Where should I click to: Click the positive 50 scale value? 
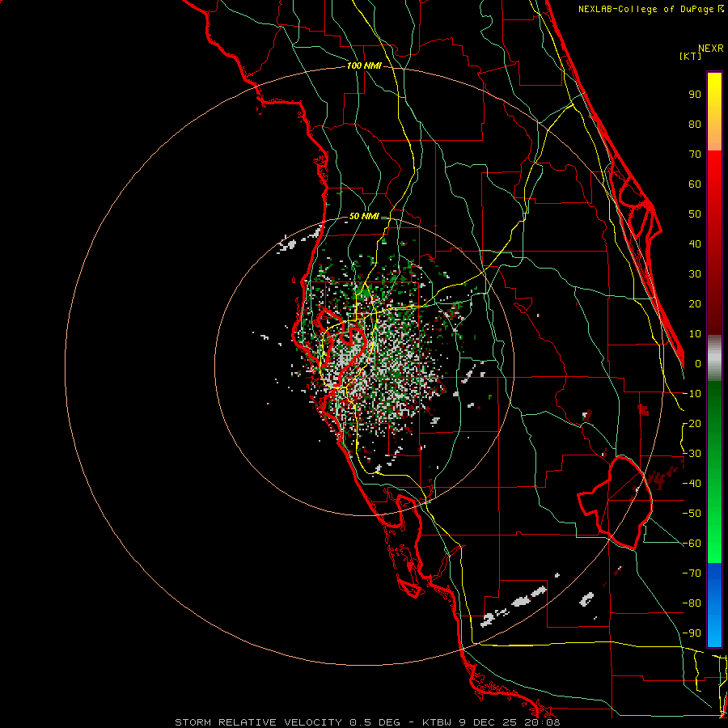[x=695, y=214]
